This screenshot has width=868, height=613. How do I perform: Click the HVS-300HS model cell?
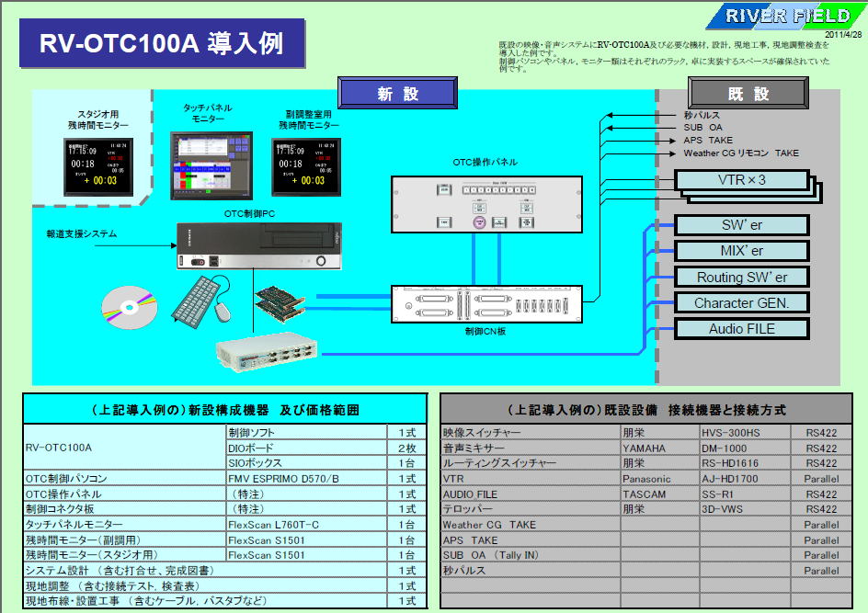pos(745,433)
